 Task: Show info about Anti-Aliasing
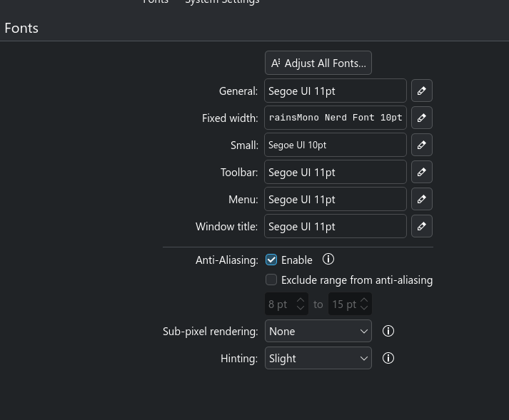pyautogui.click(x=328, y=260)
